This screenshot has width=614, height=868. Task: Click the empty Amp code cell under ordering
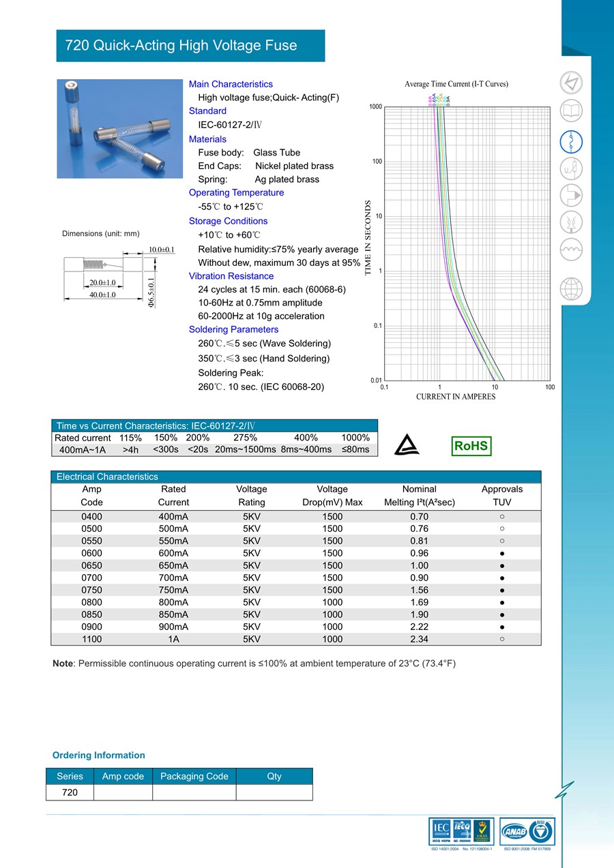click(x=123, y=792)
